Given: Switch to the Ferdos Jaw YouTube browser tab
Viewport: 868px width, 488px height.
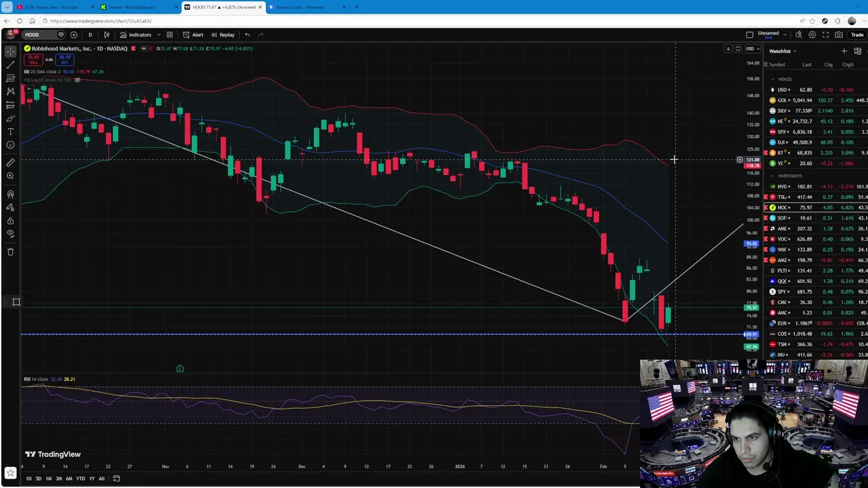Looking at the screenshot, I should (x=53, y=7).
